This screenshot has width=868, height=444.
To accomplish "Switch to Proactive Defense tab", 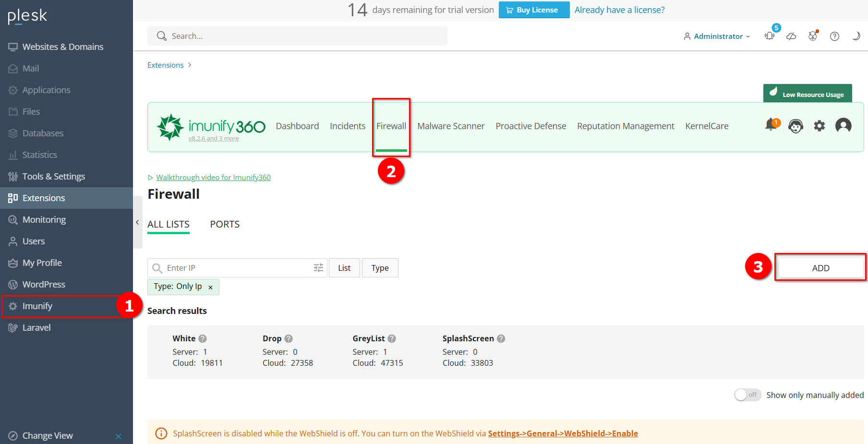I will [531, 126].
